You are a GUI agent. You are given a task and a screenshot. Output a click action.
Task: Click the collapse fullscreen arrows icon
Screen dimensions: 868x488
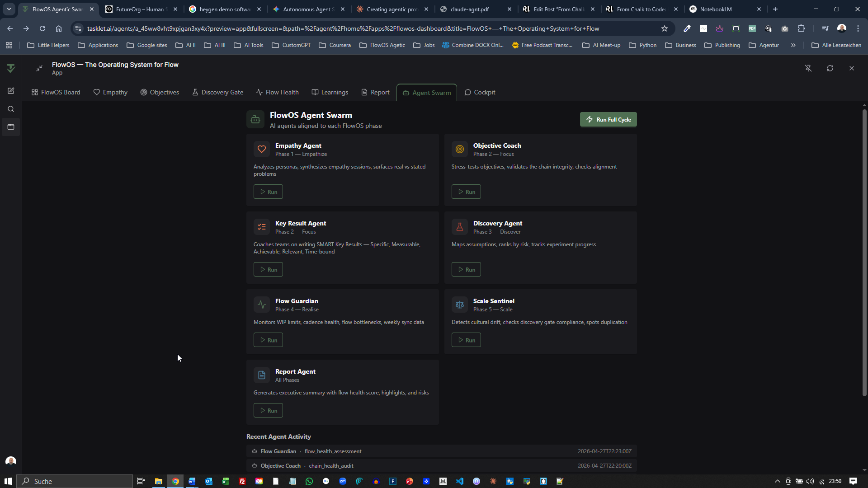tap(39, 68)
